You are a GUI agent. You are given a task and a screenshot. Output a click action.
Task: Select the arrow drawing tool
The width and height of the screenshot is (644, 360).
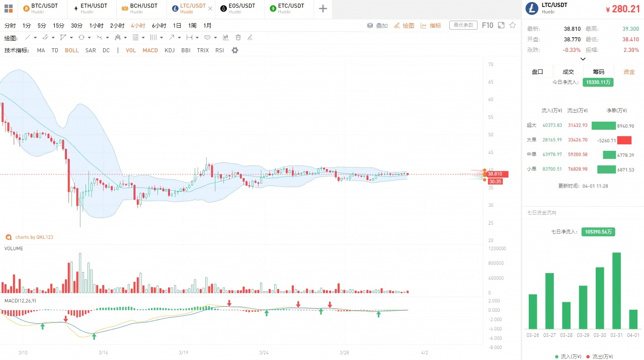click(172, 37)
